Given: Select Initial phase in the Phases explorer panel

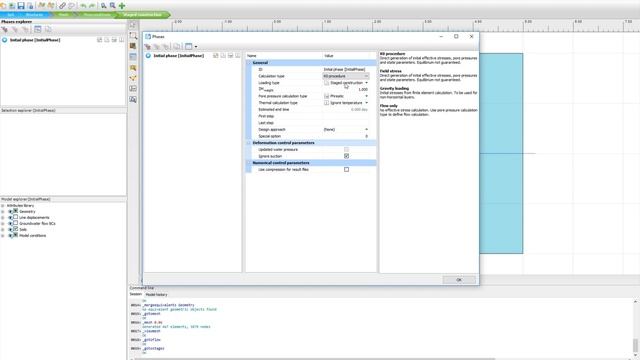Looking at the screenshot, I should [x=35, y=40].
